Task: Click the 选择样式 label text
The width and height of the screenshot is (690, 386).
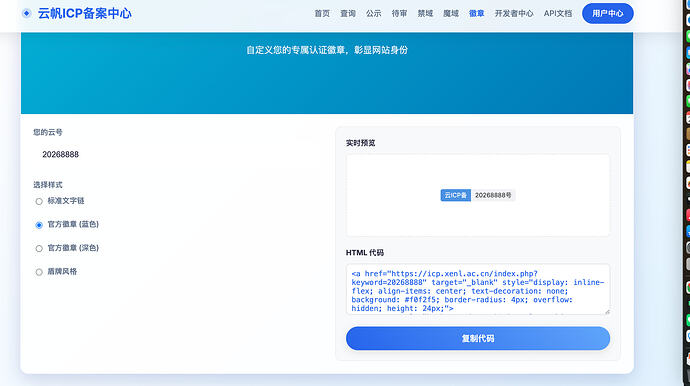Action: tap(48, 185)
